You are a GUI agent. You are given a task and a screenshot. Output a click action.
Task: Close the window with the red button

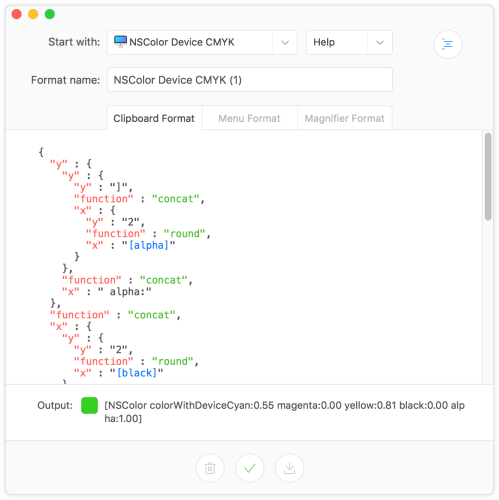point(16,14)
